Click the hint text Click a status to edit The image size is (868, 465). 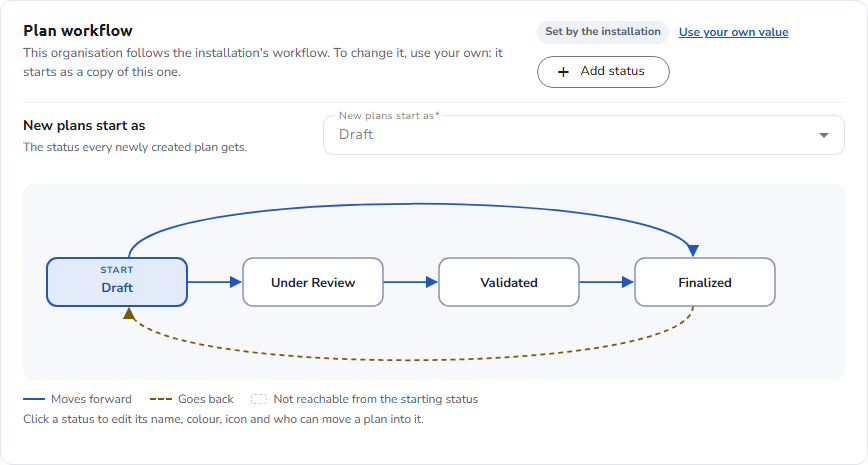223,419
